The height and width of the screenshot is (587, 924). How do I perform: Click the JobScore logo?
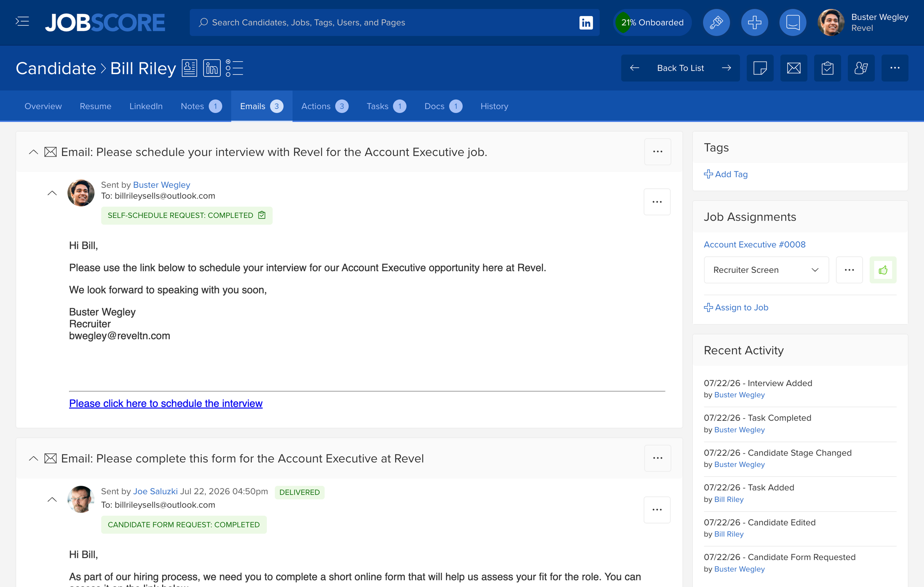coord(105,22)
